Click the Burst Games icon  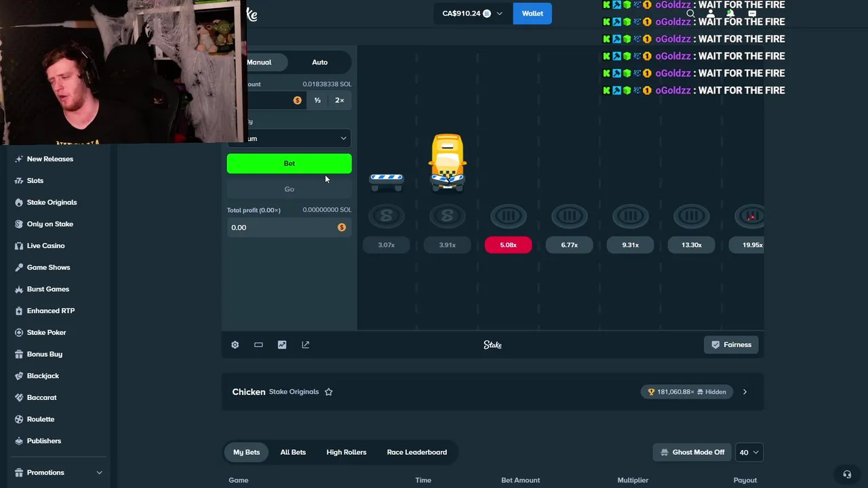tap(19, 289)
